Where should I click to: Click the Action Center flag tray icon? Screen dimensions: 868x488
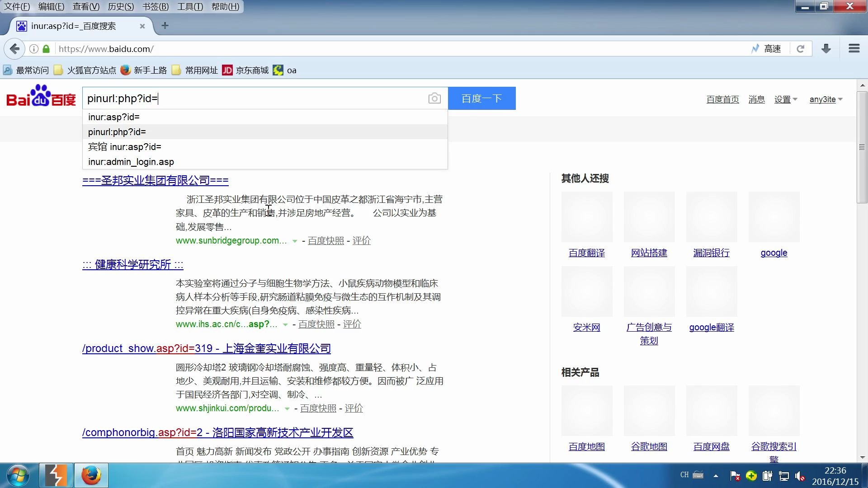tap(735, 476)
